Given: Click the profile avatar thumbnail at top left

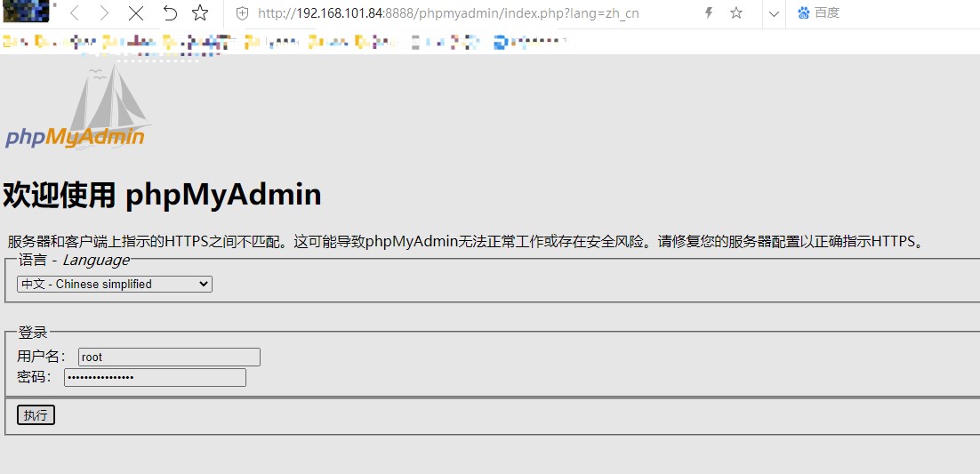Looking at the screenshot, I should click(x=27, y=12).
